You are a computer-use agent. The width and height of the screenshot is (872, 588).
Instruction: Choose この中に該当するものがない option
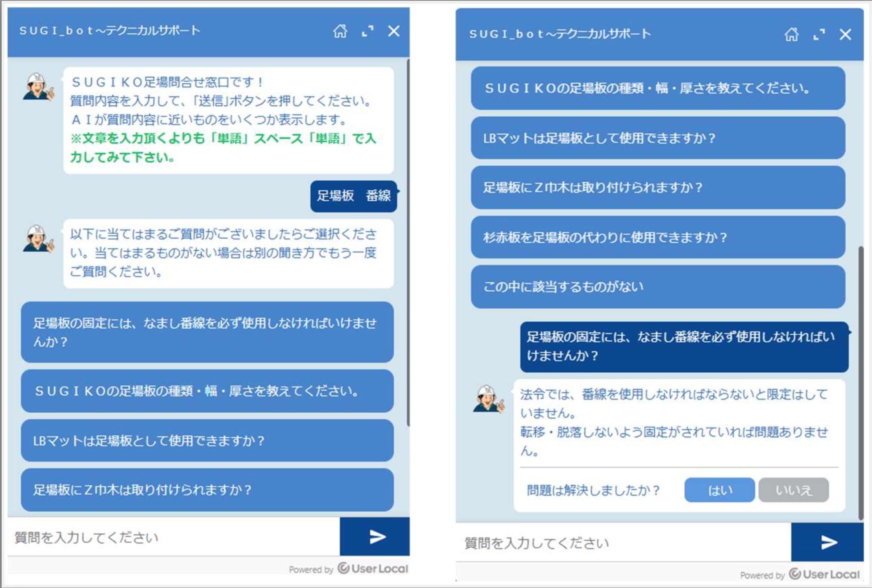click(x=658, y=287)
